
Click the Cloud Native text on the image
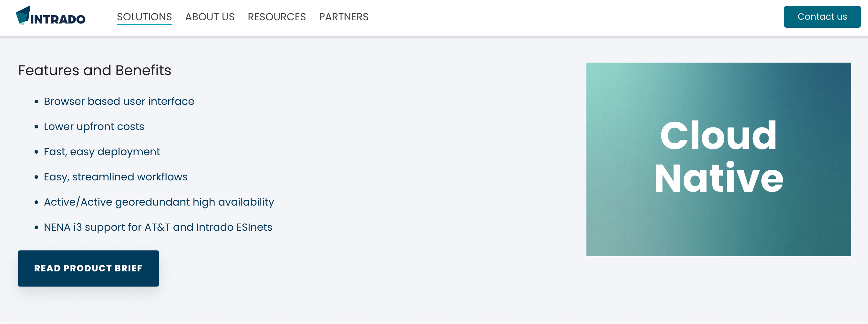719,157
